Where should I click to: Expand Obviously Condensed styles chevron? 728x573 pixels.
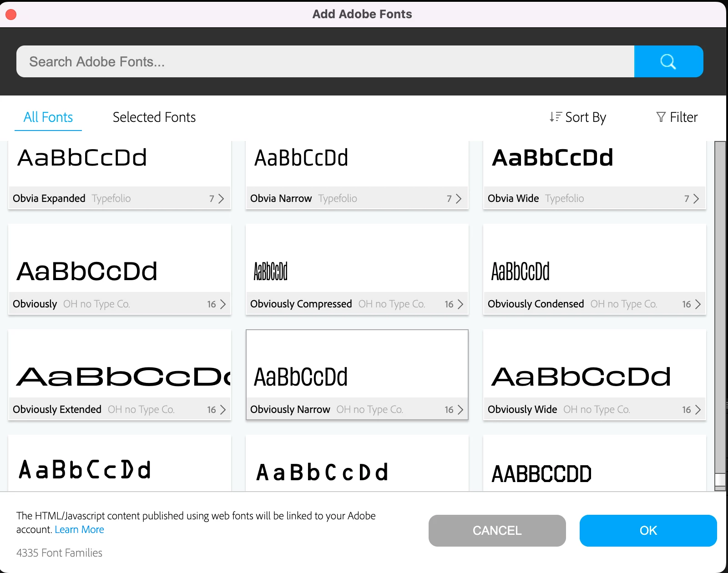click(x=698, y=304)
